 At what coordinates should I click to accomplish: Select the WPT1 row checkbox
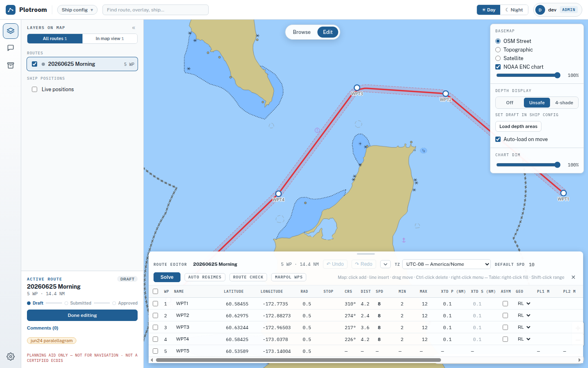coord(156,304)
